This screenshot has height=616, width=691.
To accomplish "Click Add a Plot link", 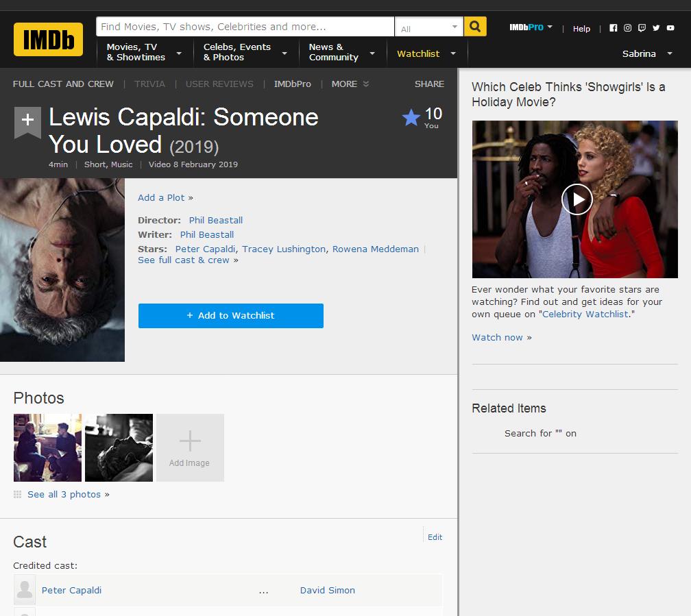I will point(161,197).
